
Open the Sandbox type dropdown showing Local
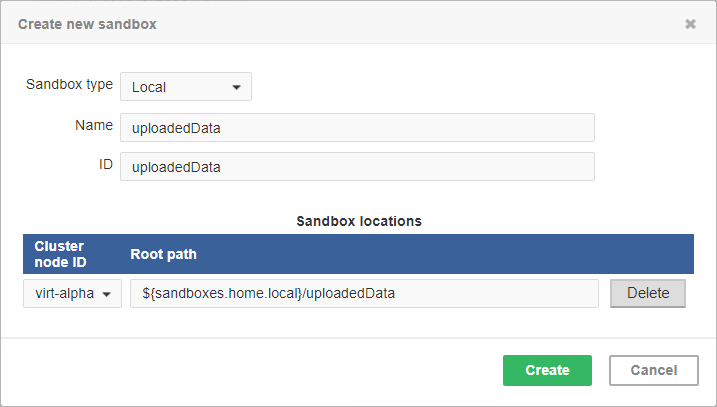point(185,87)
